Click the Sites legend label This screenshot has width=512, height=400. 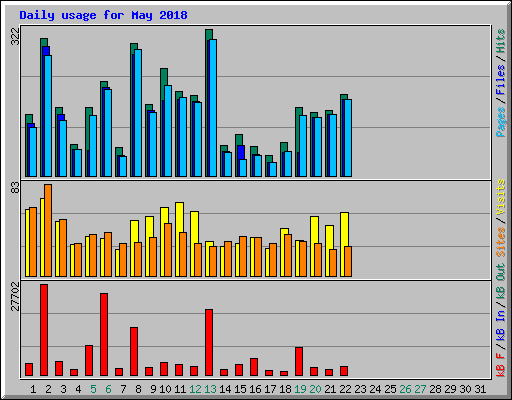point(501,242)
